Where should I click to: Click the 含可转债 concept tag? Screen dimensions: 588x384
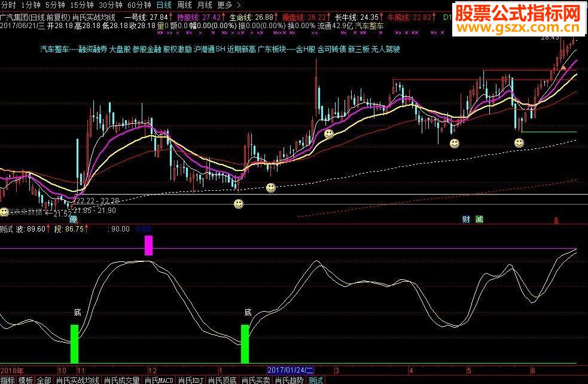click(x=331, y=49)
